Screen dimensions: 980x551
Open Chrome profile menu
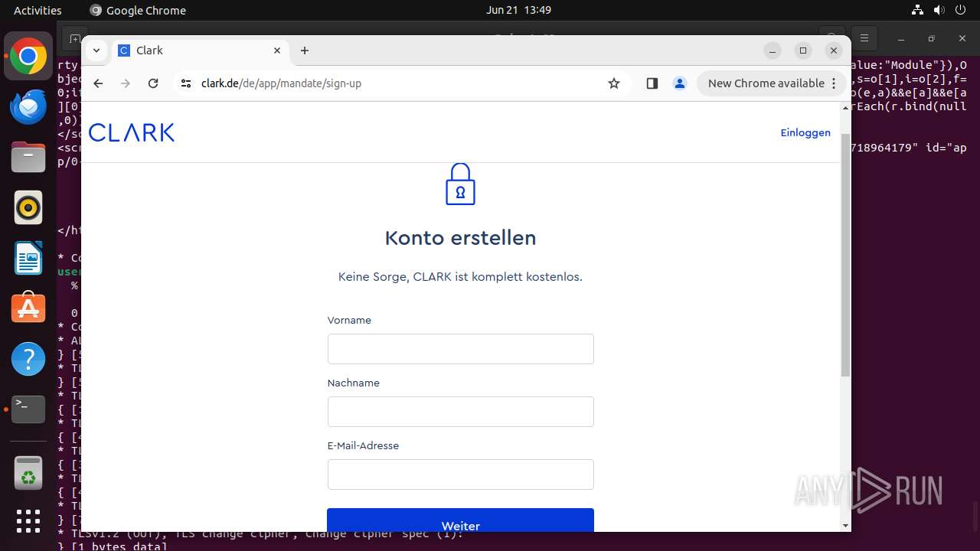pos(680,83)
